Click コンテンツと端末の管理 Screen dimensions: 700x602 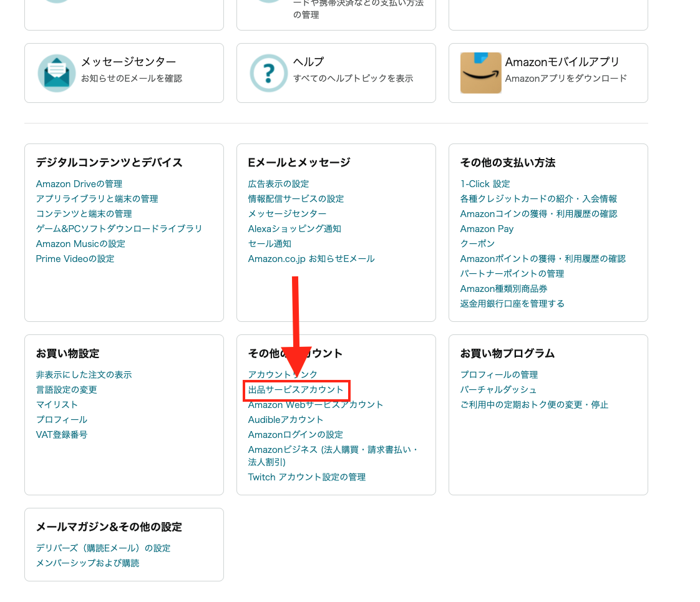coord(84,213)
